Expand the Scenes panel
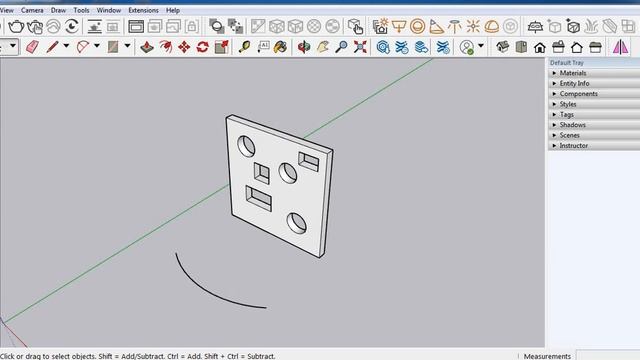 (x=594, y=135)
